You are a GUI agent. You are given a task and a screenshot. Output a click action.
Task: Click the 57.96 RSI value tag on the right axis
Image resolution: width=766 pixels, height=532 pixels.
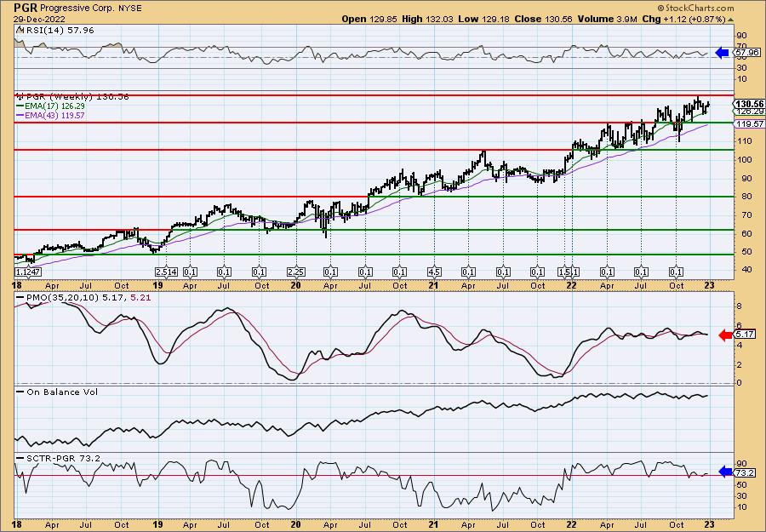(747, 52)
